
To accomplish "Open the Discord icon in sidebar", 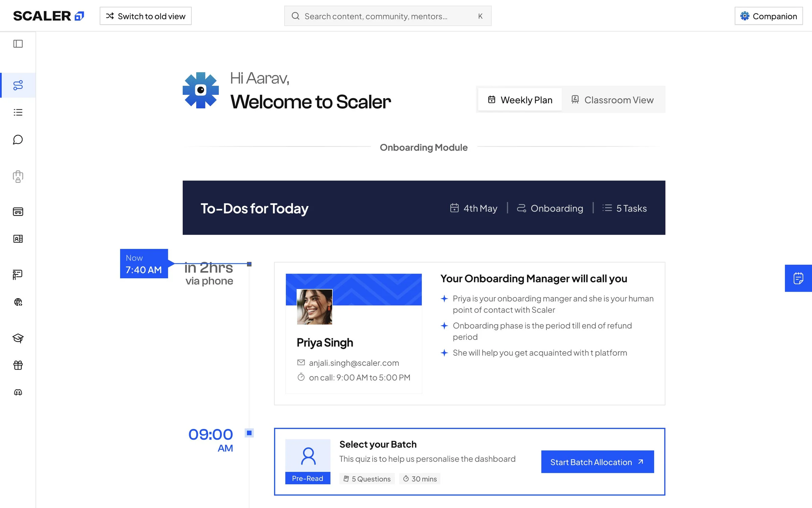I will pyautogui.click(x=18, y=392).
